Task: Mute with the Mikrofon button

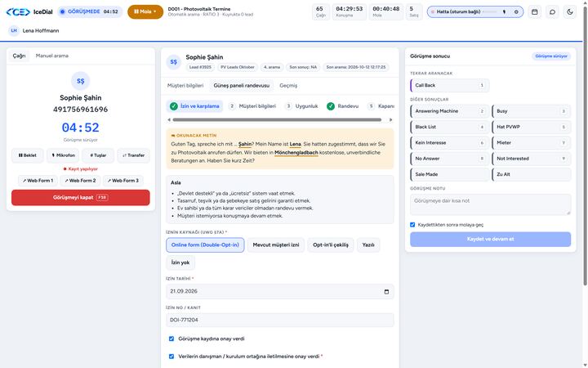Action: click(63, 155)
